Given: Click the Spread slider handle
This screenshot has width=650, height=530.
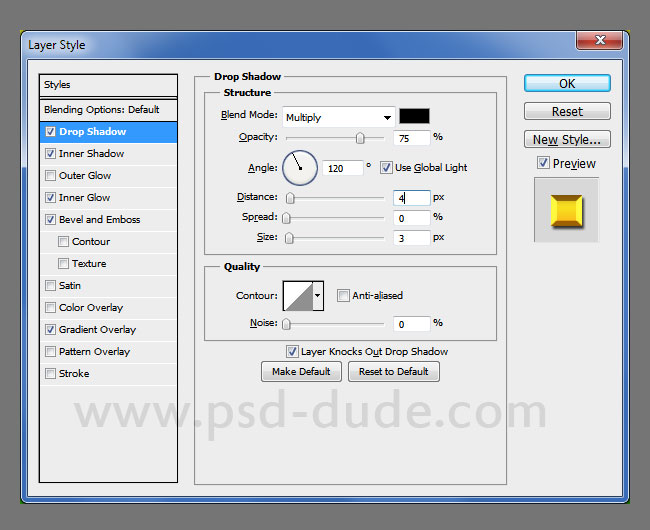Looking at the screenshot, I should click(286, 218).
